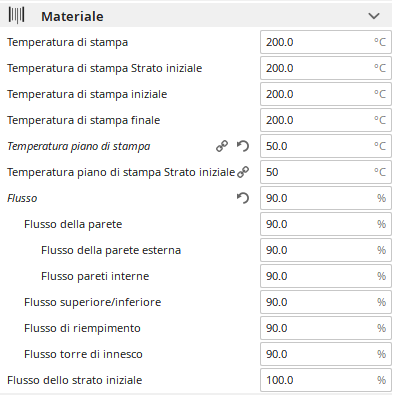Click the Flusso dello strato iniziale 100.0 field
This screenshot has height=395, width=395.
326,380
